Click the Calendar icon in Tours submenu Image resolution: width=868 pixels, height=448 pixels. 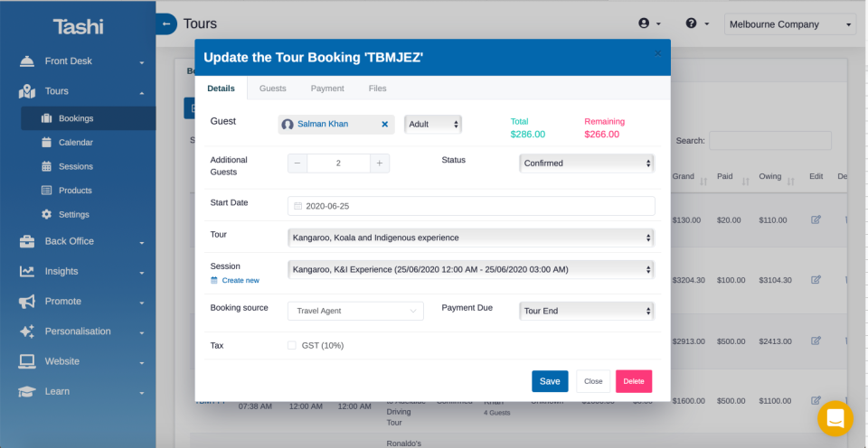coord(46,142)
